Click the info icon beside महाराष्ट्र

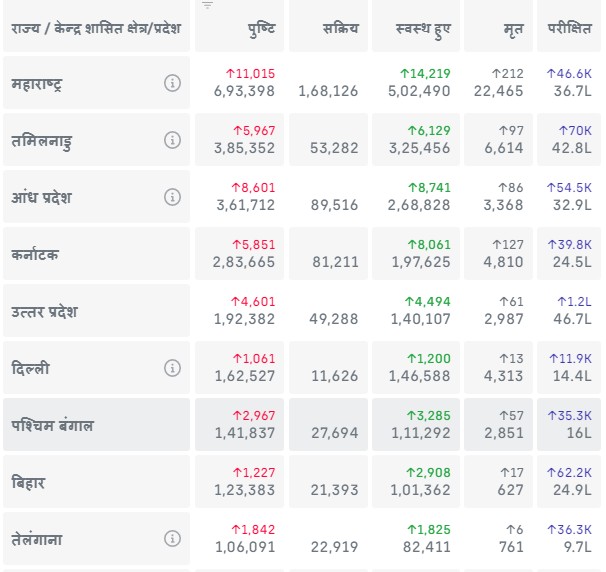172,83
